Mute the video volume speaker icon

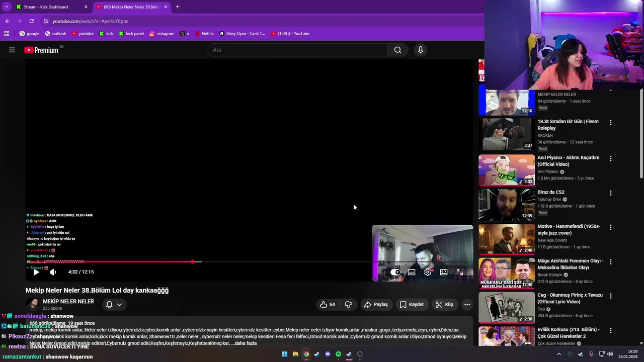[53, 272]
